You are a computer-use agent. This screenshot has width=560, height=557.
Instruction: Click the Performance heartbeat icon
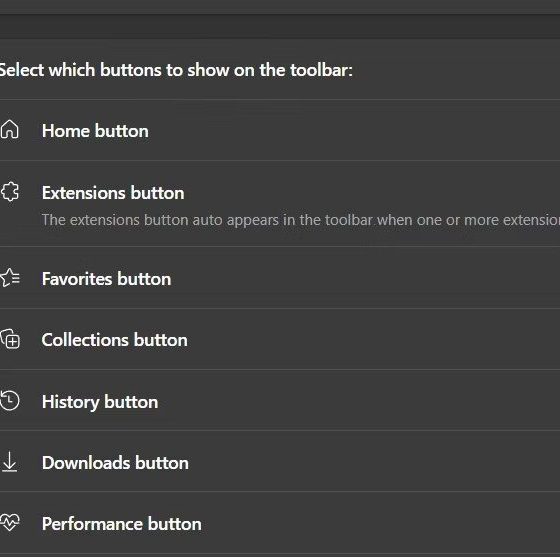(10, 523)
